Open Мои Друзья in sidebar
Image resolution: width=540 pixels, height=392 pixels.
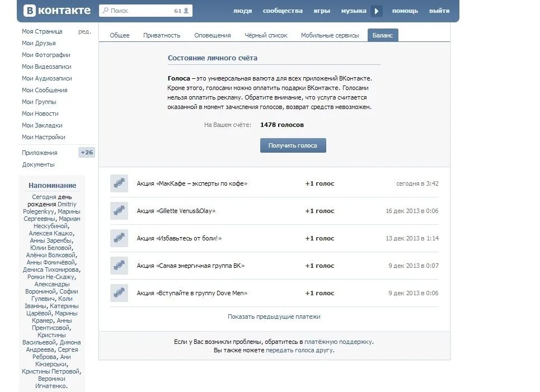pos(39,43)
